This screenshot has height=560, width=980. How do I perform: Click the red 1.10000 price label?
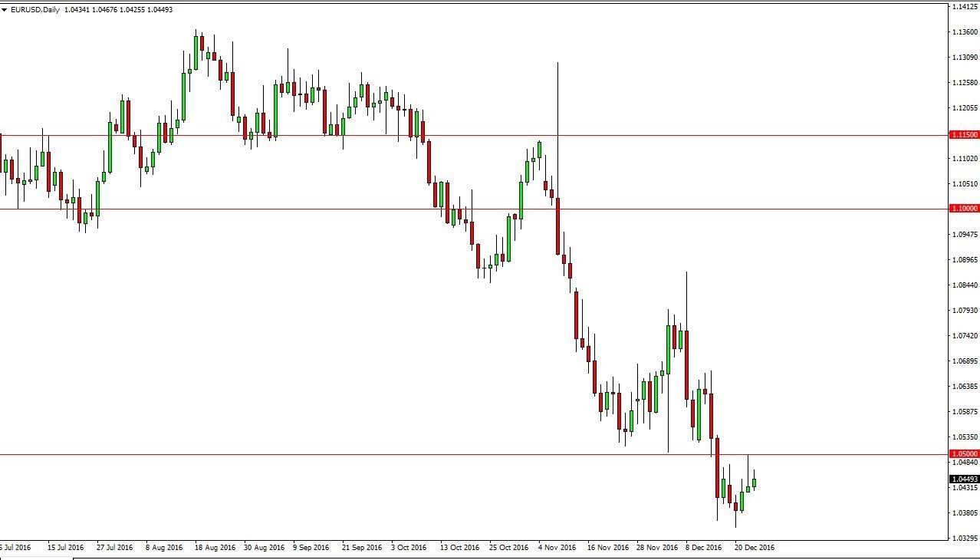964,209
